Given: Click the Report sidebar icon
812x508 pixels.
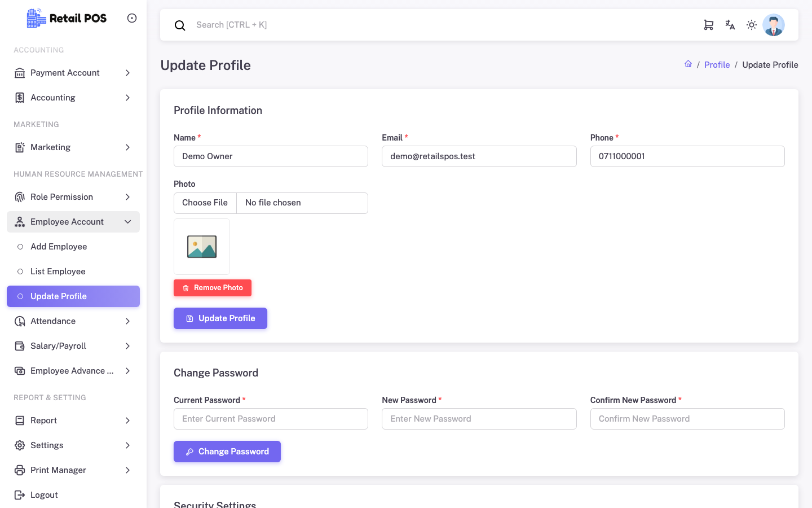Looking at the screenshot, I should (x=20, y=421).
